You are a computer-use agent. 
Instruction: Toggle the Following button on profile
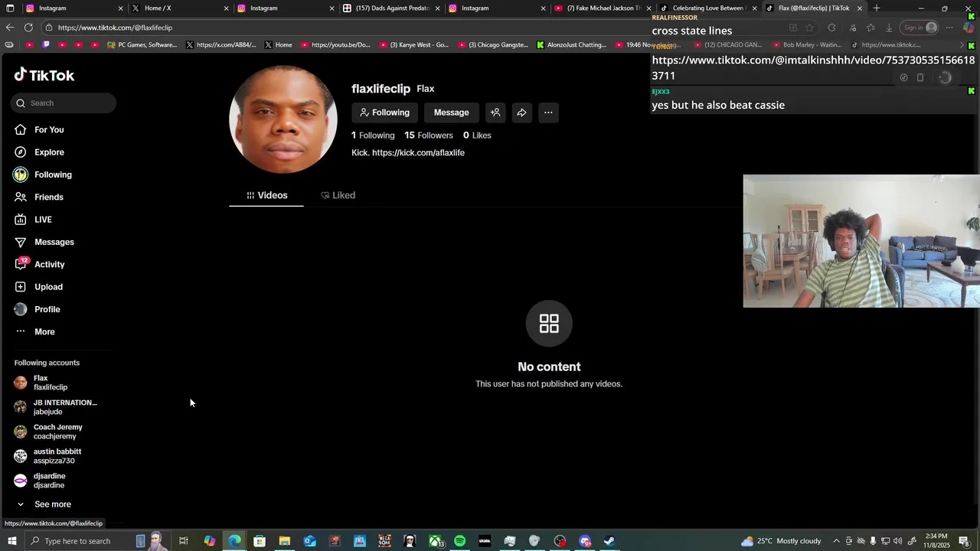click(385, 112)
